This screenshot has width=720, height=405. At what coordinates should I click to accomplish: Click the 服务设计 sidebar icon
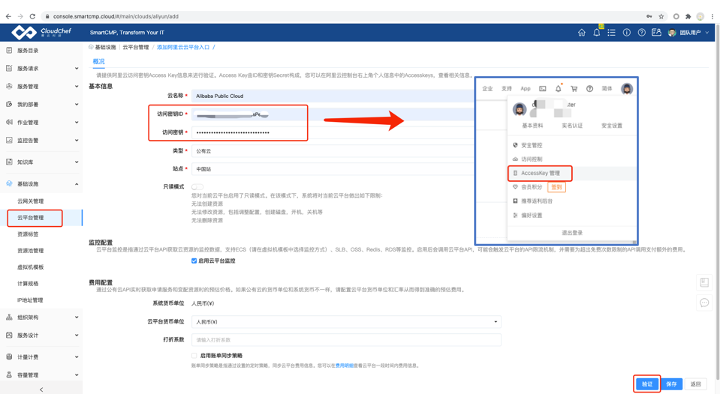(x=9, y=335)
